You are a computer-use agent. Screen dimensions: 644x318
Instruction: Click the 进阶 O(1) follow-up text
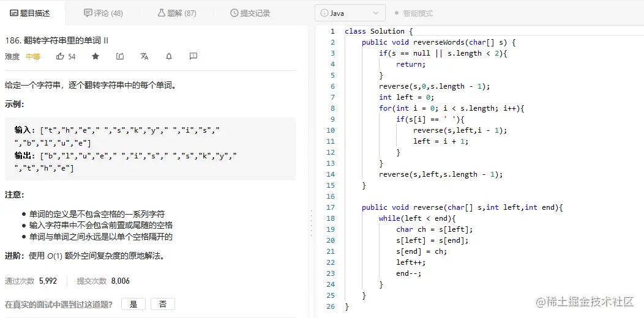coord(84,256)
